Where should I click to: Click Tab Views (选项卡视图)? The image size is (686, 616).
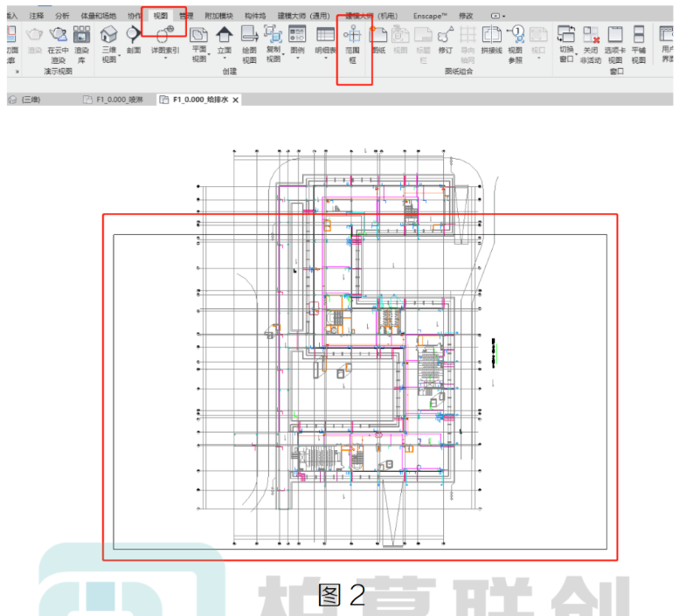(615, 44)
